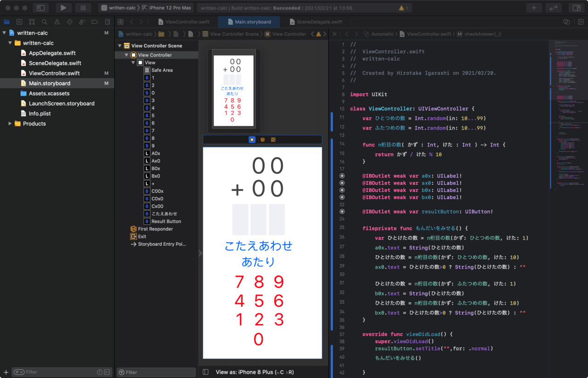Click the document outline filter field
Image resolution: width=588 pixels, height=378 pixels.
pyautogui.click(x=156, y=372)
